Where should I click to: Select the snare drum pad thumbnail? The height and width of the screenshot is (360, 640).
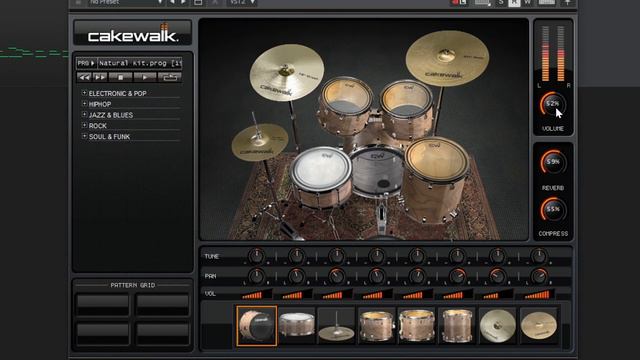click(x=297, y=326)
